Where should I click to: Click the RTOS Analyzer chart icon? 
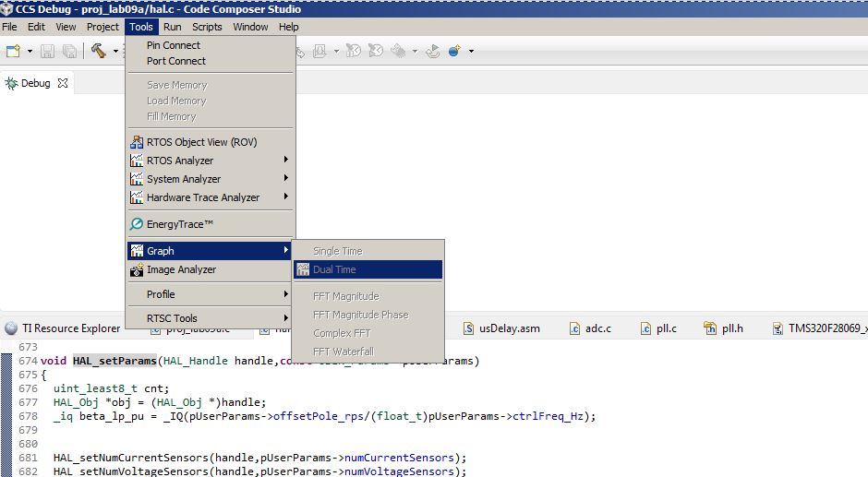coord(136,161)
